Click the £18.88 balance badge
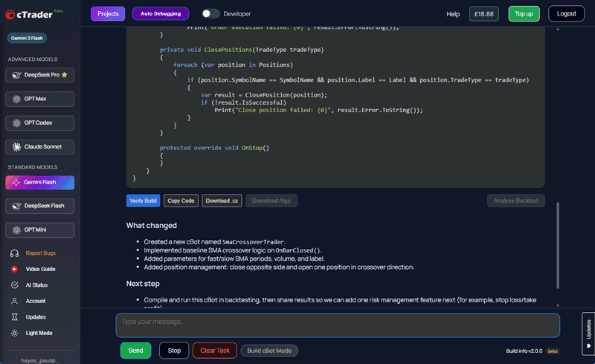The image size is (595, 364). point(484,14)
